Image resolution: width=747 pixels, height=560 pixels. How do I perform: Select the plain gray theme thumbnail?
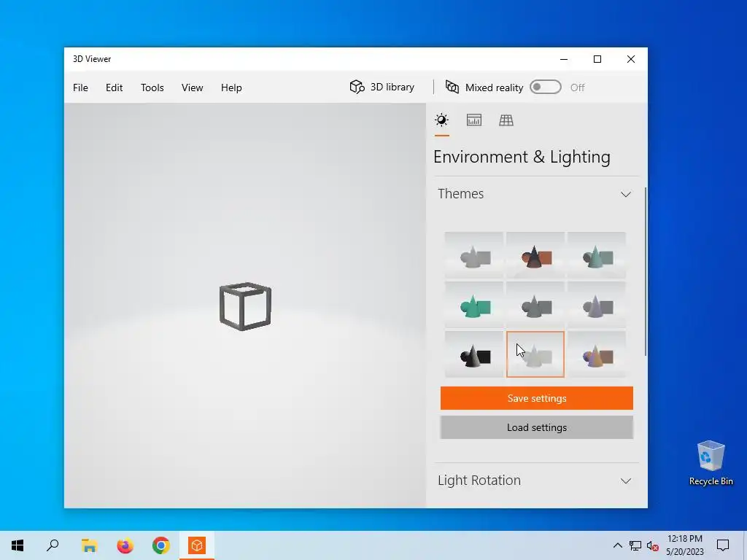click(x=474, y=255)
